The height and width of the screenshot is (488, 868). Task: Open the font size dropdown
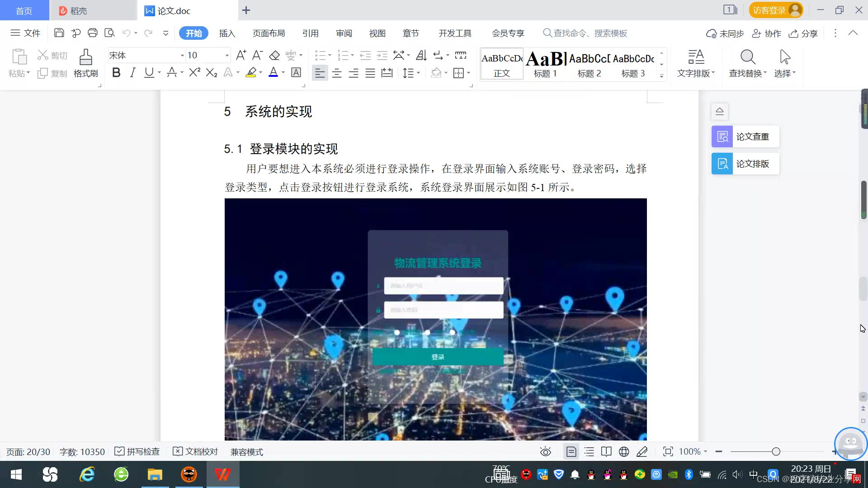pyautogui.click(x=227, y=56)
